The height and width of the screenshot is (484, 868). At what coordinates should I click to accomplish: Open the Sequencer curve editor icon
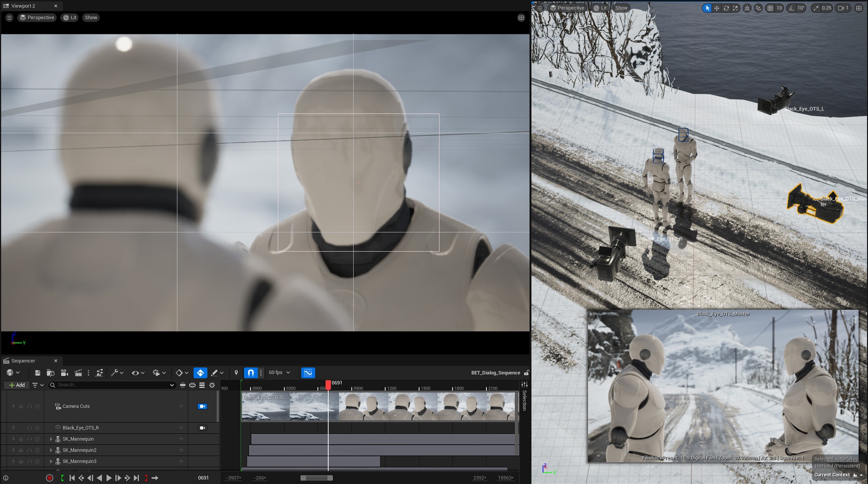point(308,373)
